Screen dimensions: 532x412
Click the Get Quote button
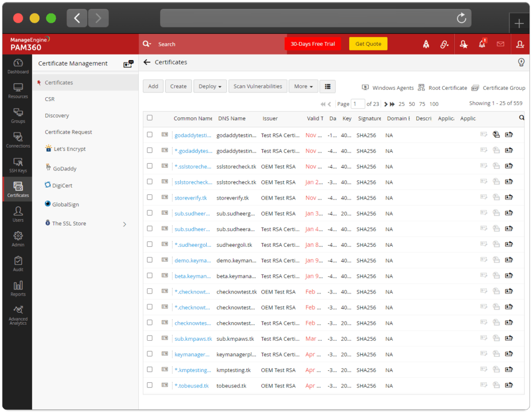tap(368, 44)
